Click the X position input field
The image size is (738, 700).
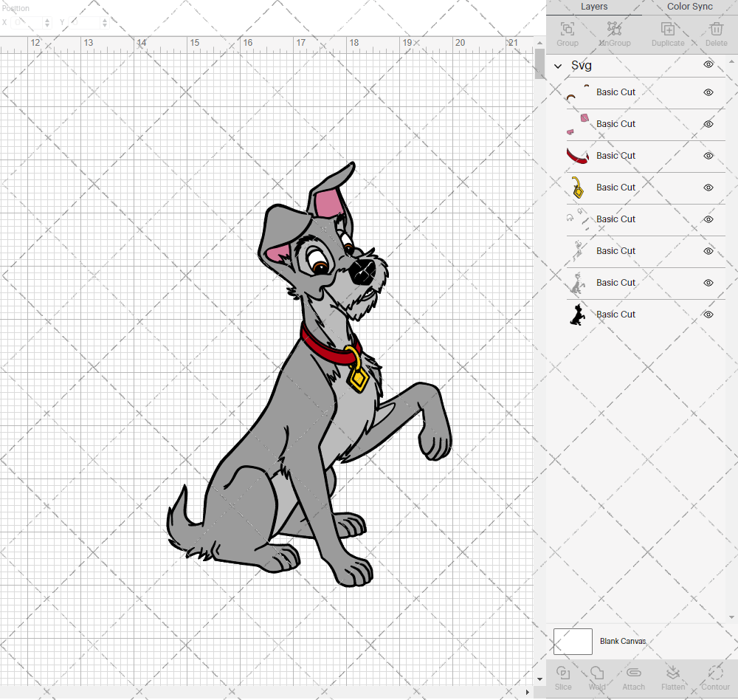point(27,23)
